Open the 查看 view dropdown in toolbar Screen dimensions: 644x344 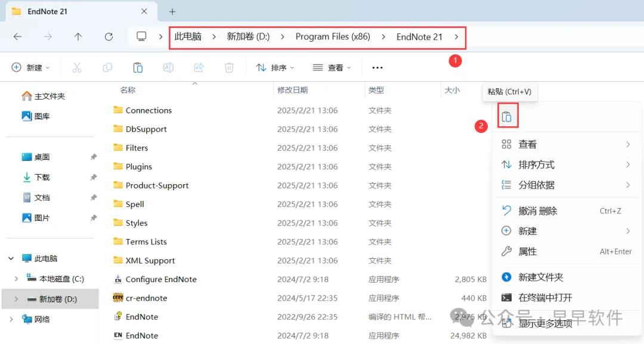tap(332, 68)
